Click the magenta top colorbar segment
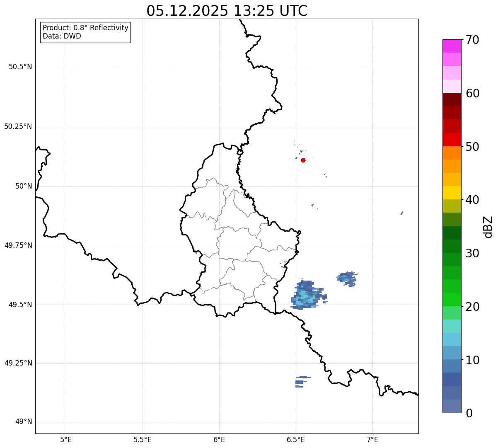Screen dimensions: 498x448 (x=452, y=46)
